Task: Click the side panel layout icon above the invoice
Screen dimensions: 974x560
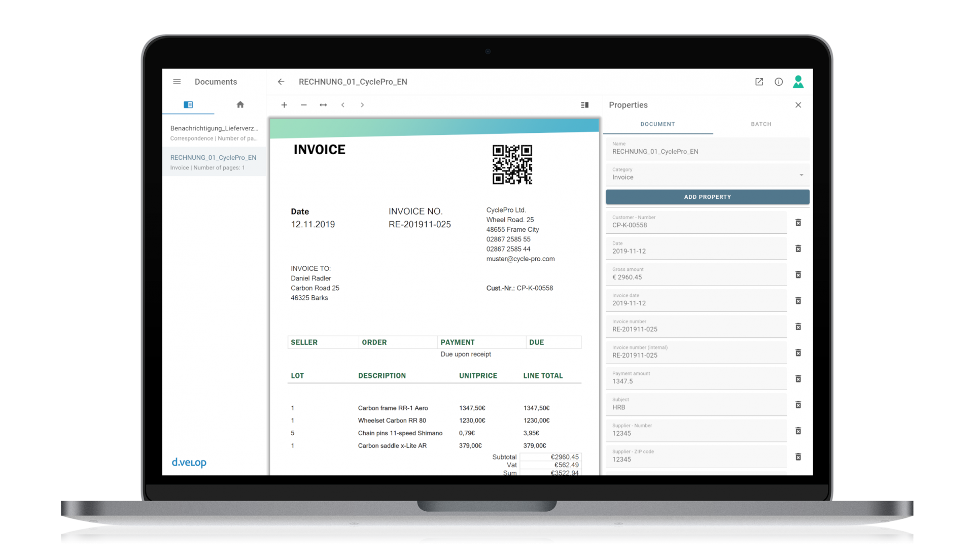Action: [584, 105]
